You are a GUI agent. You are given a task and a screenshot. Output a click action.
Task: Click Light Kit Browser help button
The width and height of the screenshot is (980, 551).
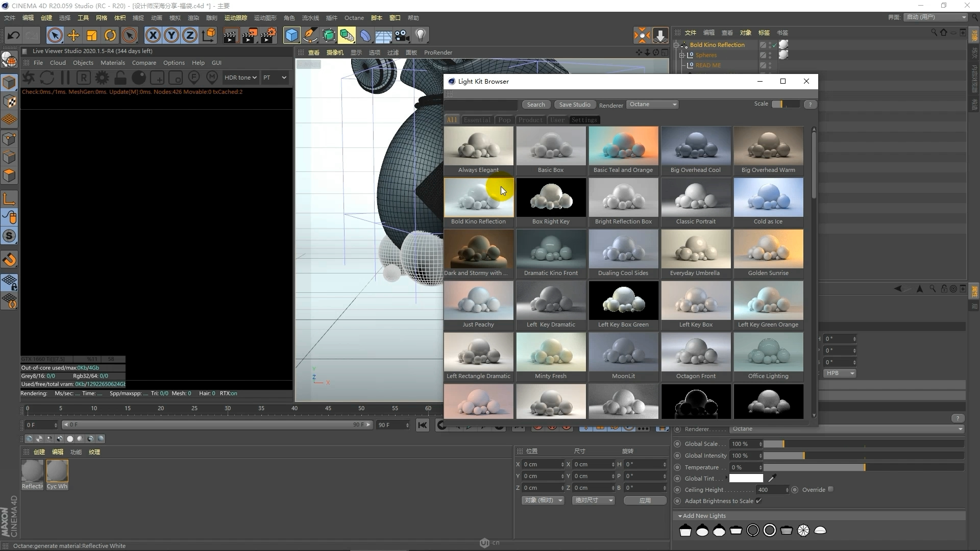click(x=810, y=104)
